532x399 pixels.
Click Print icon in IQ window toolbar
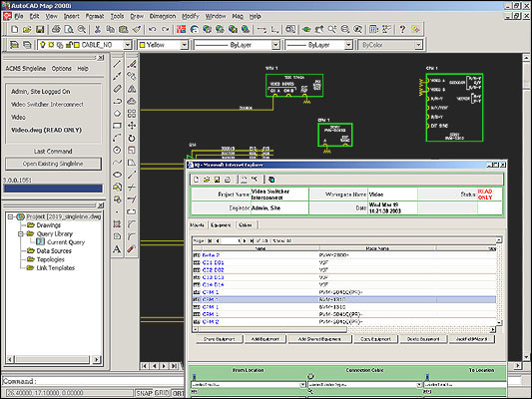(x=228, y=180)
